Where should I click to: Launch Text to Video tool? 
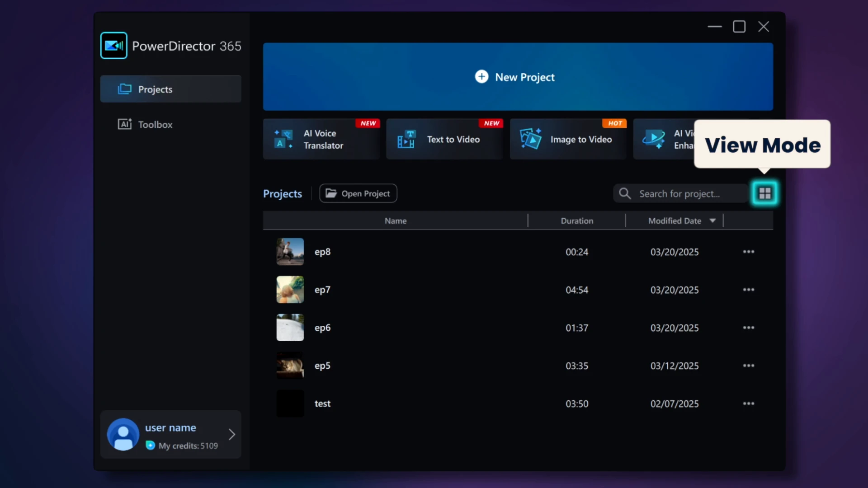tap(444, 139)
